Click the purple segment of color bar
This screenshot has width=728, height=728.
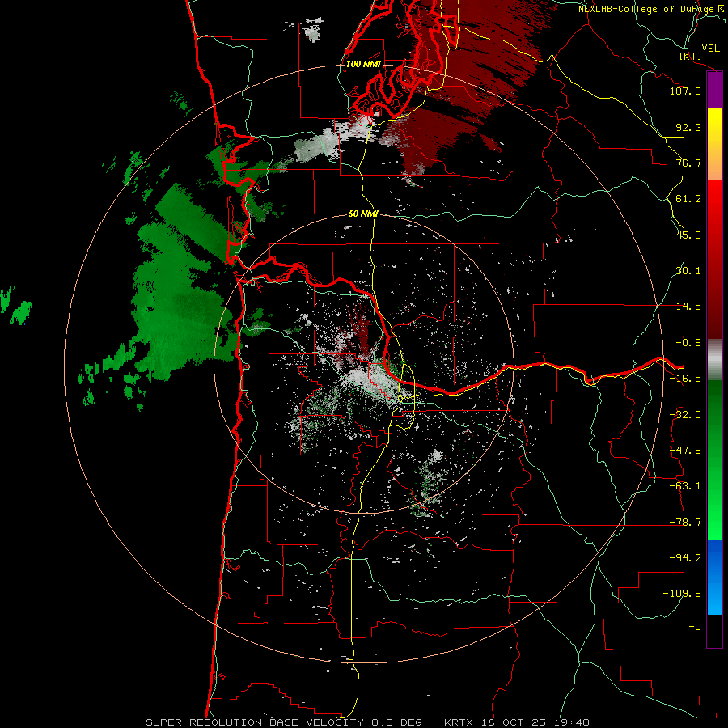pos(714,91)
